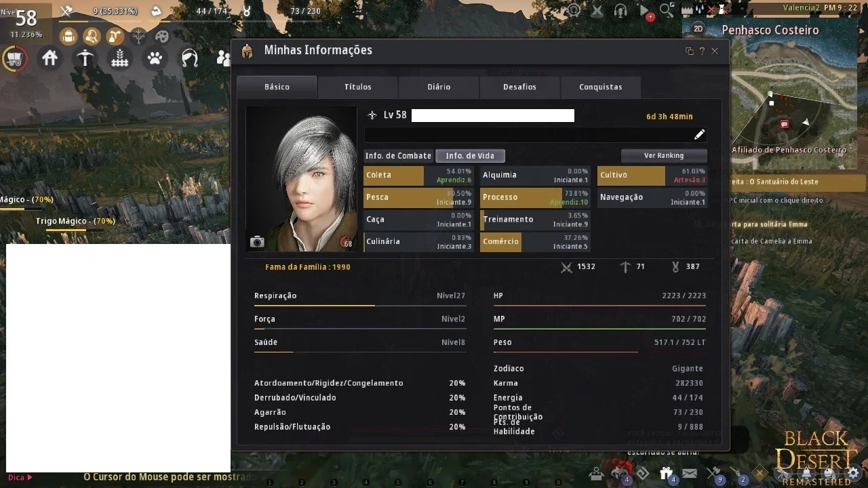Click the Navegação skill entry
The height and width of the screenshot is (488, 868).
[x=652, y=197]
